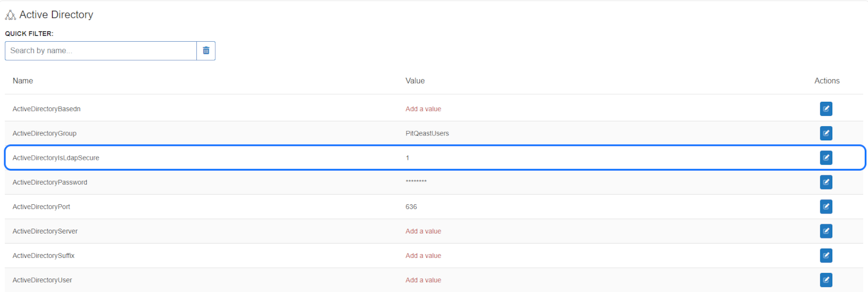Add a value for ActiveDirectorySuffix
This screenshot has width=868, height=292.
point(423,255)
